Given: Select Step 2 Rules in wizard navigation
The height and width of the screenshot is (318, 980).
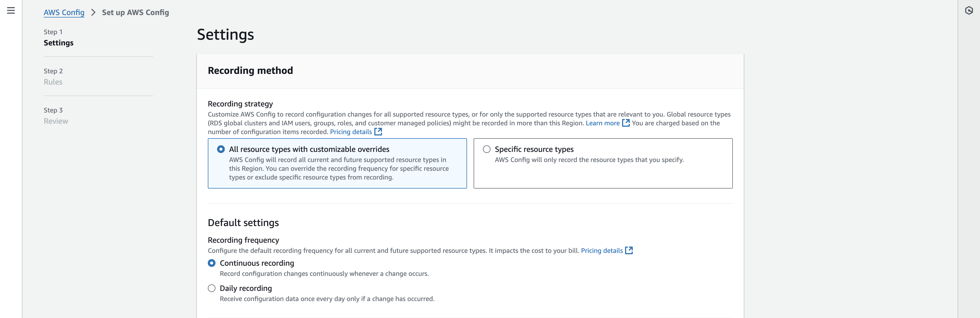Looking at the screenshot, I should 53,82.
